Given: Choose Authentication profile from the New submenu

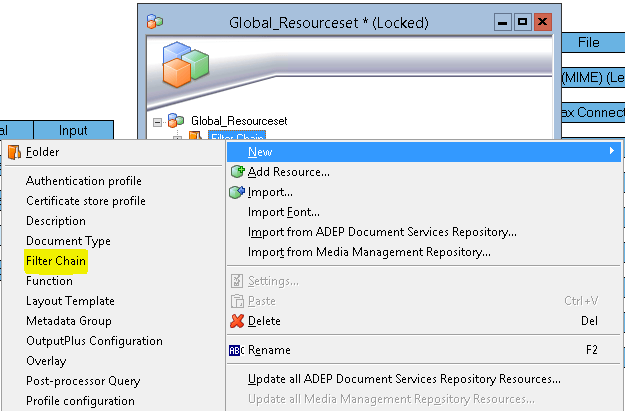Looking at the screenshot, I should click(x=84, y=181).
